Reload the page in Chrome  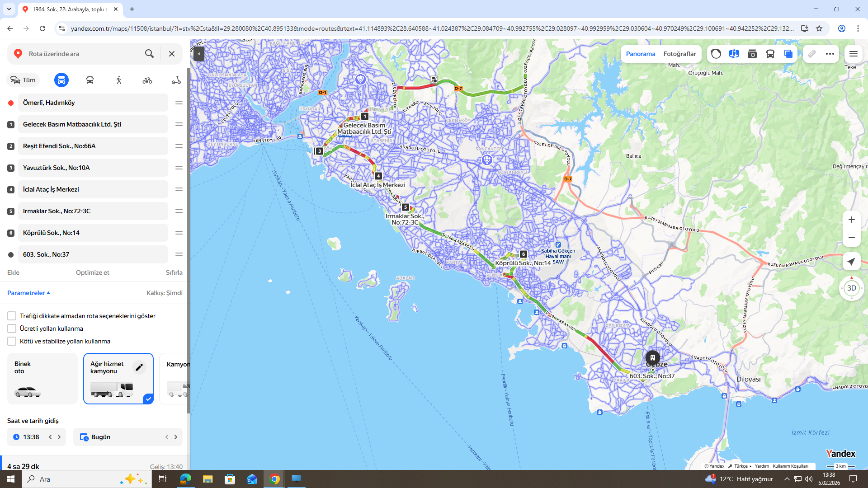(x=42, y=28)
